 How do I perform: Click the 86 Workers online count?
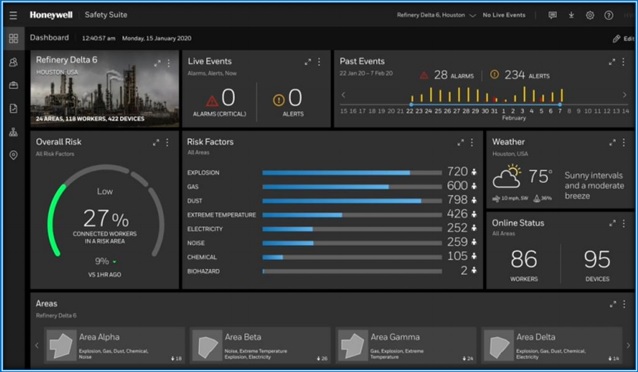tap(524, 260)
